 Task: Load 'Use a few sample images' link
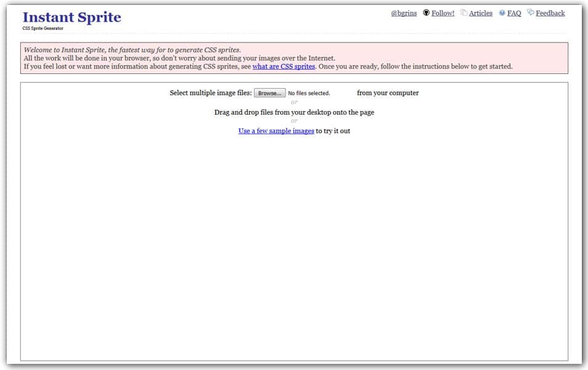click(276, 131)
